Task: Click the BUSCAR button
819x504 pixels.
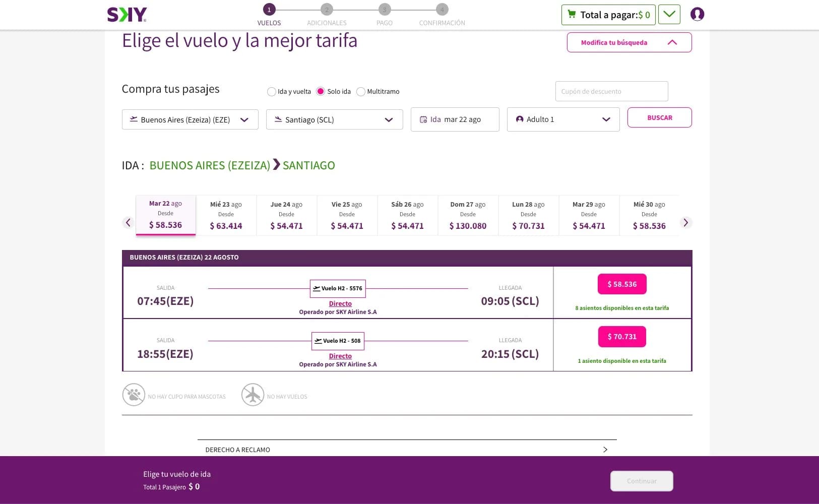Action: pyautogui.click(x=659, y=117)
